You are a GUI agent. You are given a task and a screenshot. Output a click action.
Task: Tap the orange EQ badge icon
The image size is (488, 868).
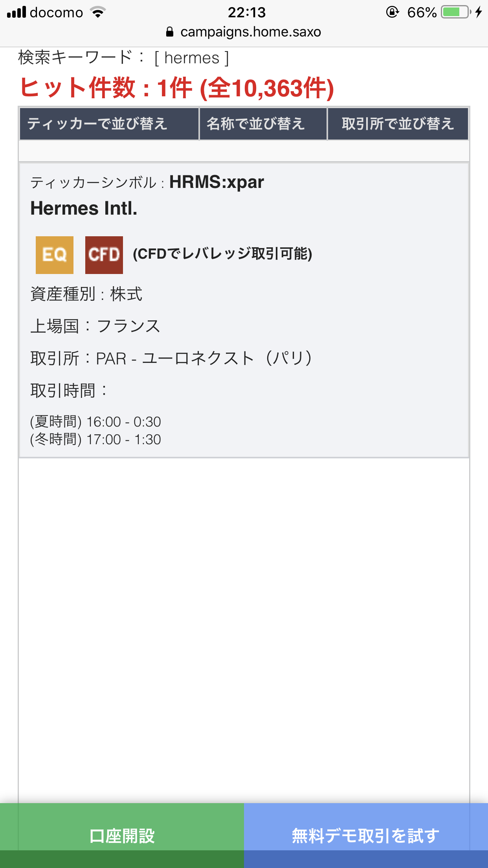[x=55, y=255]
